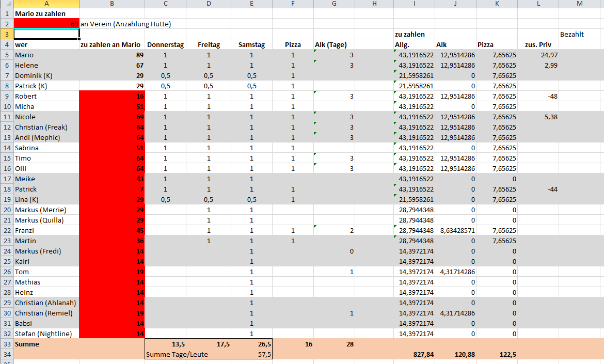
Task: Select 'Summe Tage/Leute' cell
Action: click(177, 354)
